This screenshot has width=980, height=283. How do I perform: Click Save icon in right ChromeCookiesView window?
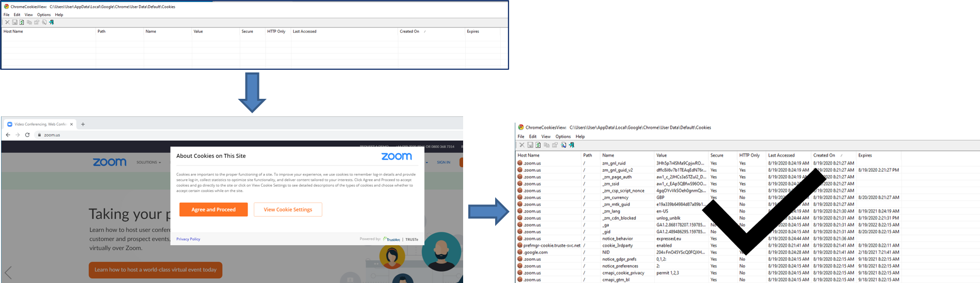(x=530, y=145)
